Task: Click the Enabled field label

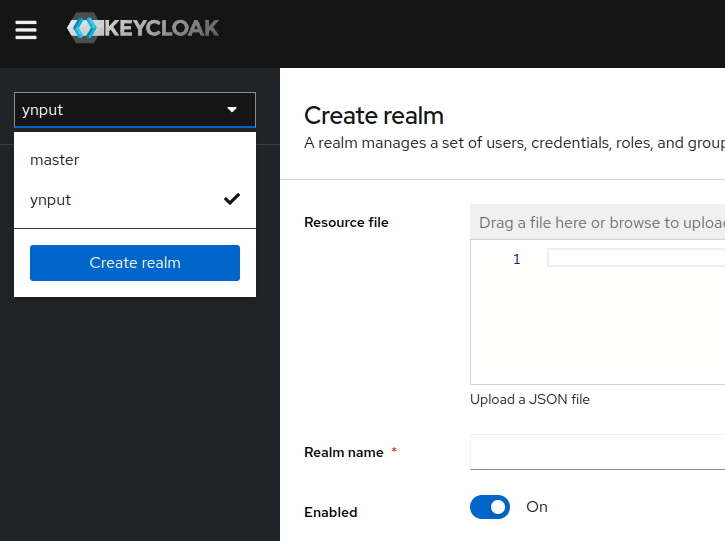Action: (331, 512)
